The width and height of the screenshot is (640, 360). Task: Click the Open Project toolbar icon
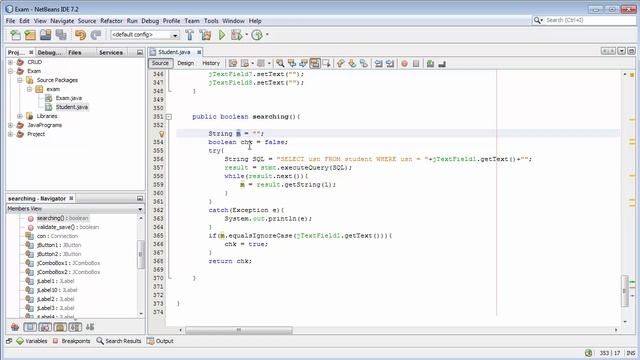pos(45,35)
